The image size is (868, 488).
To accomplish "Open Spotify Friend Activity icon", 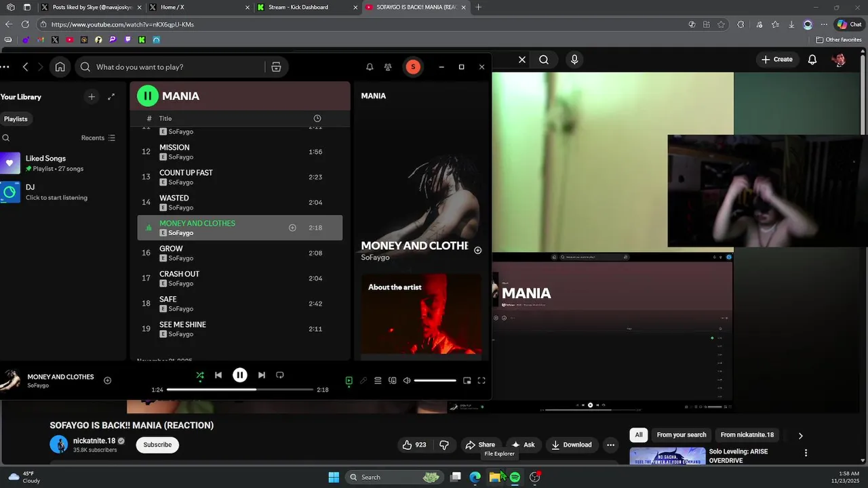I will [388, 67].
